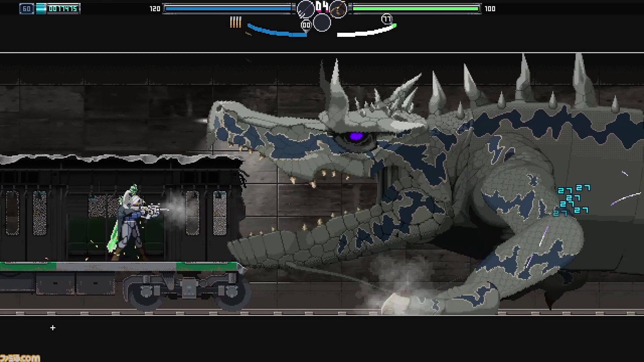Click the empty center circular slot

click(x=322, y=23)
